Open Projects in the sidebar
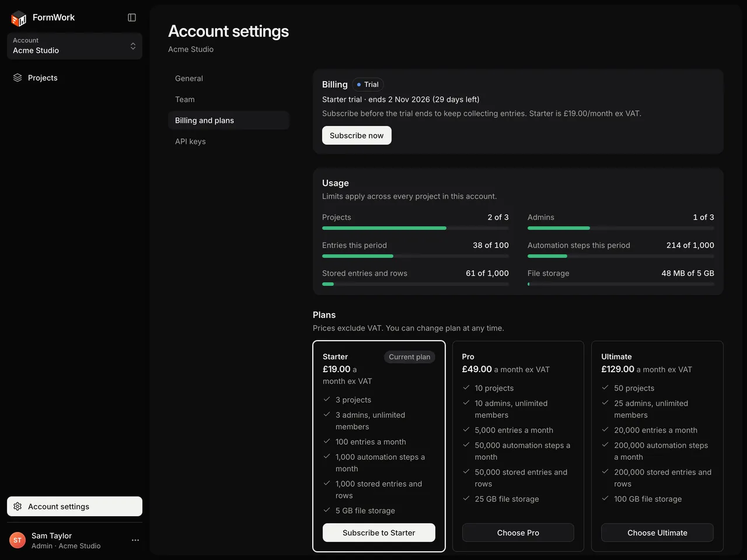 coord(75,78)
